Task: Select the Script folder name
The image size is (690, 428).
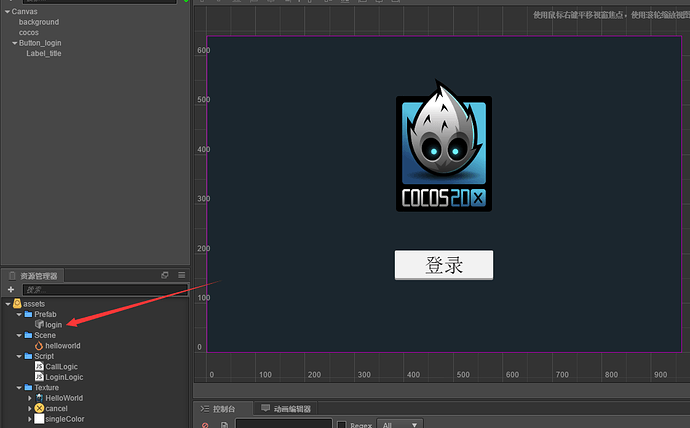Action: [x=44, y=356]
